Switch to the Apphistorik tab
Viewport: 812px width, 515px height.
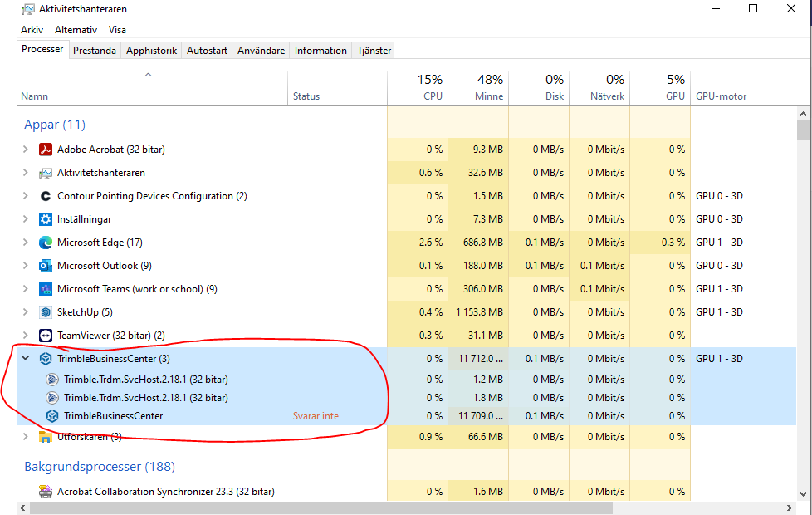tap(151, 51)
